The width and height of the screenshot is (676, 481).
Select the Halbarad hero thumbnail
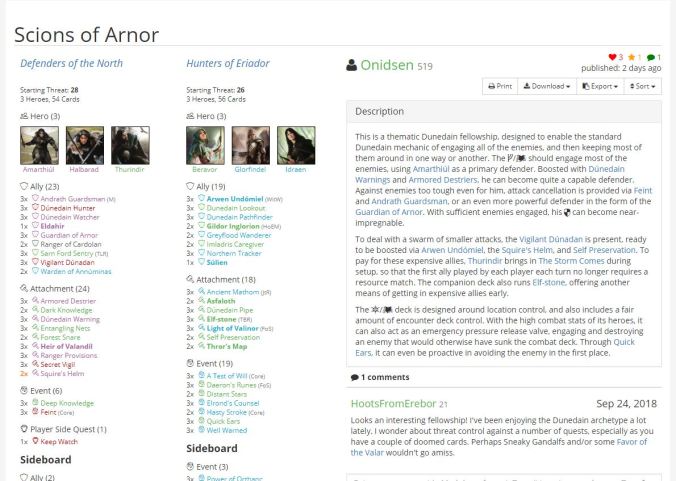(84, 145)
